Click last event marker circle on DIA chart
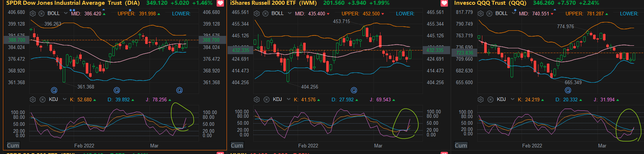 (x=180, y=90)
